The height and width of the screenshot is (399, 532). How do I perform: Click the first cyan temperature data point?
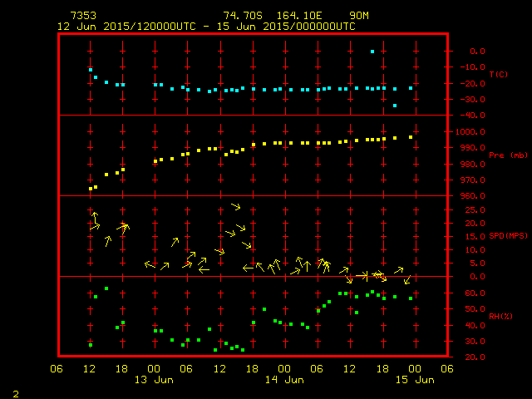(91, 70)
